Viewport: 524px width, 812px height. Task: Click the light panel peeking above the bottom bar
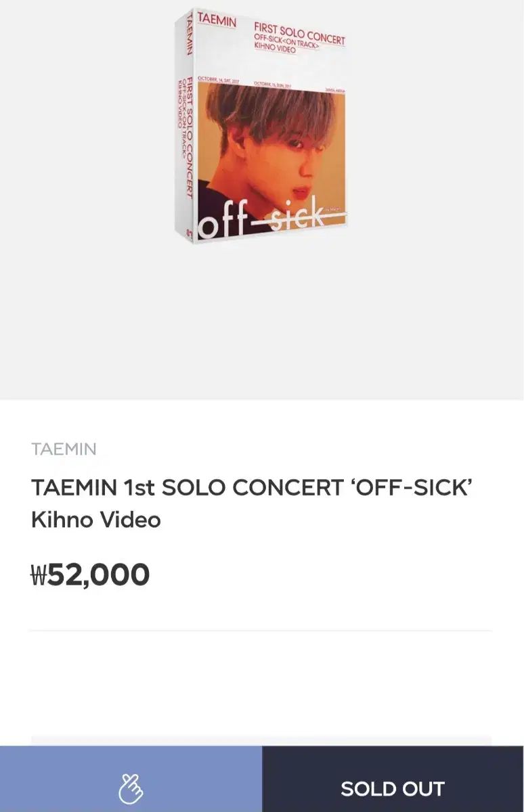pyautogui.click(x=261, y=740)
